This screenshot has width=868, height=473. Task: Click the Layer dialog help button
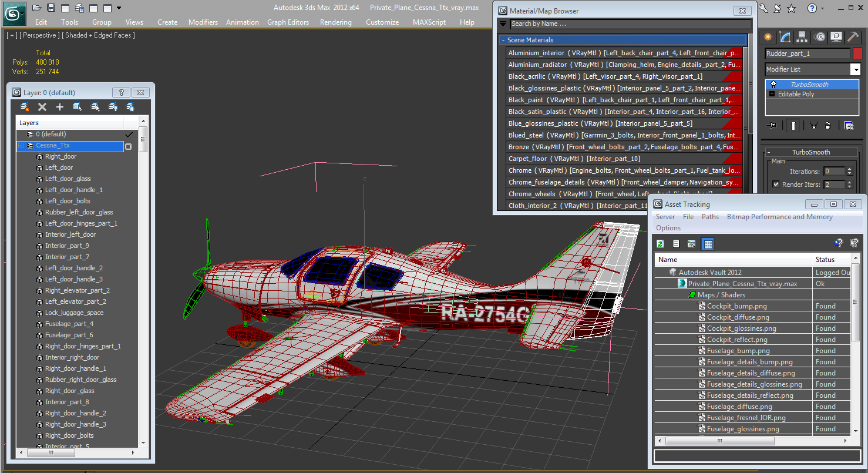[121, 93]
